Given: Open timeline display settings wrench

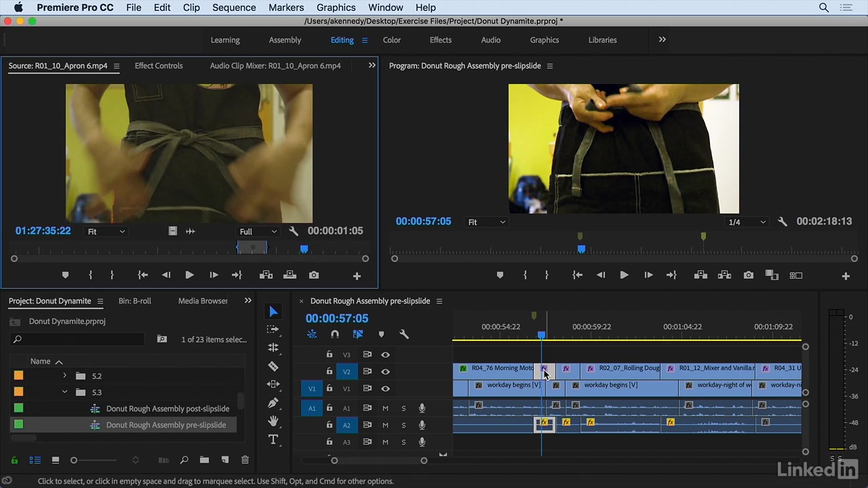Looking at the screenshot, I should [x=404, y=334].
